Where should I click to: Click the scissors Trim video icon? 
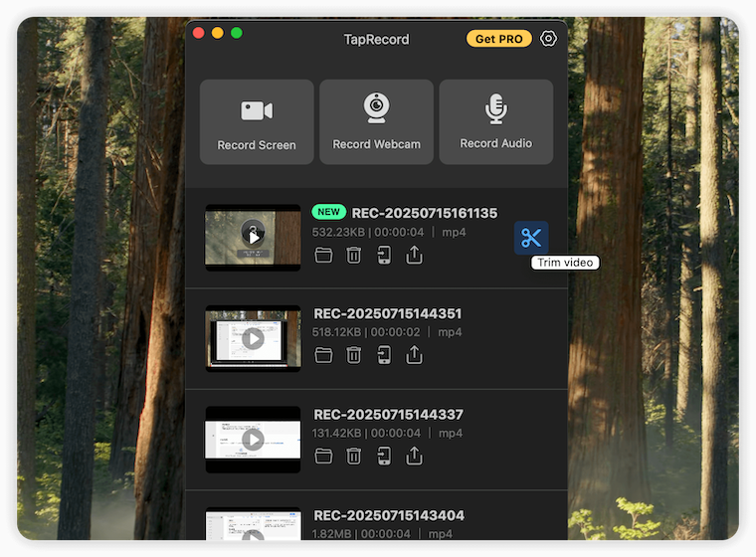coord(531,238)
